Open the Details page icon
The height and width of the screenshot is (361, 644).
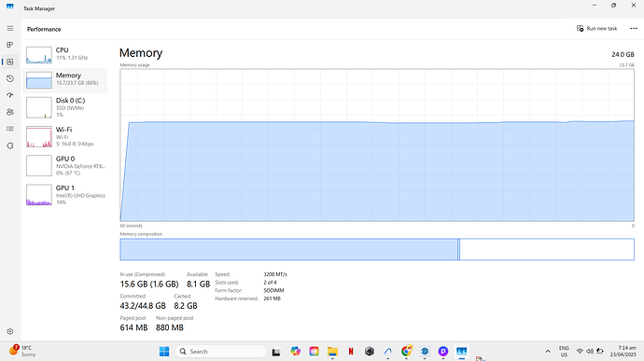tap(10, 129)
